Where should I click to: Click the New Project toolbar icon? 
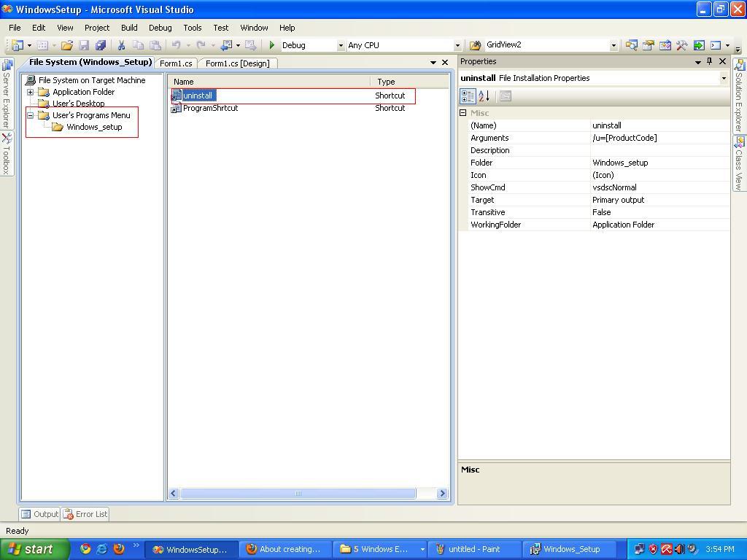(18, 45)
